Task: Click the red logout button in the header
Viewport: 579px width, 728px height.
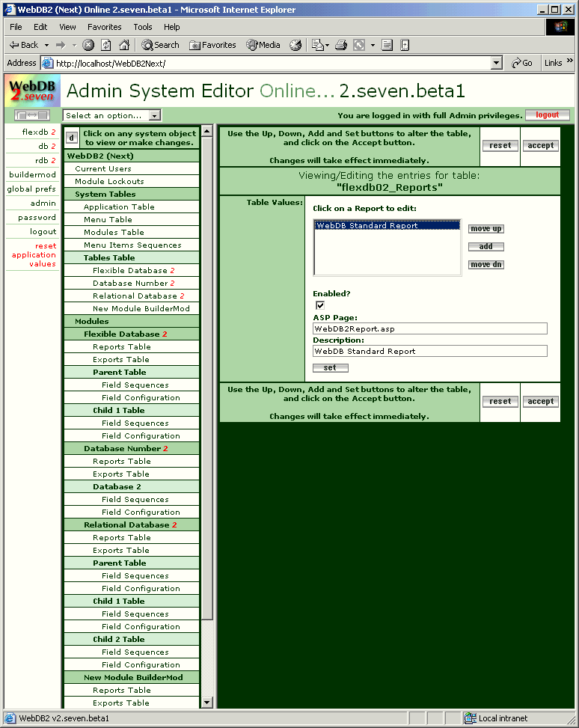Action: point(548,114)
